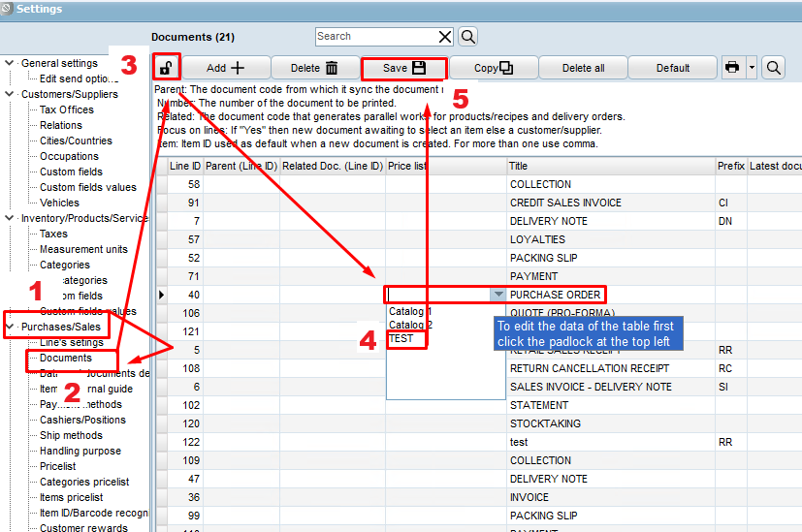Click the padlock unlock icon
The image size is (802, 532).
(167, 68)
